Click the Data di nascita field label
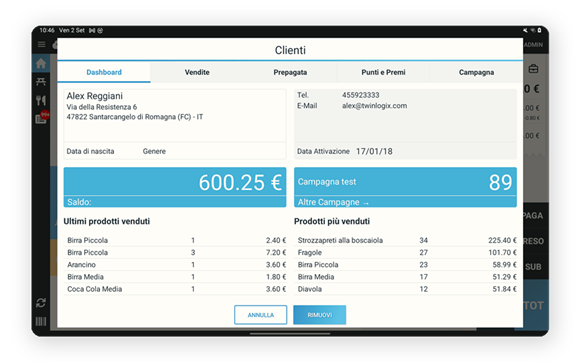Screen dimensions: 576x362 (90, 151)
